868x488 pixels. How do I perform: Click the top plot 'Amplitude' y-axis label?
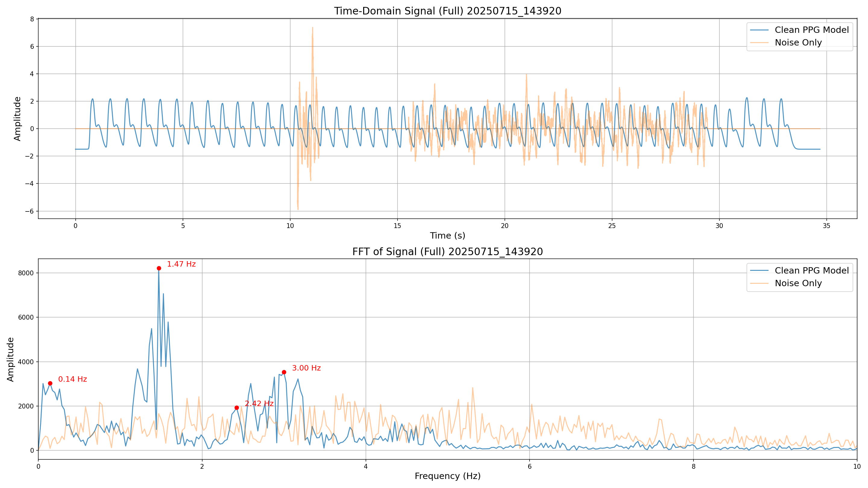(17, 119)
